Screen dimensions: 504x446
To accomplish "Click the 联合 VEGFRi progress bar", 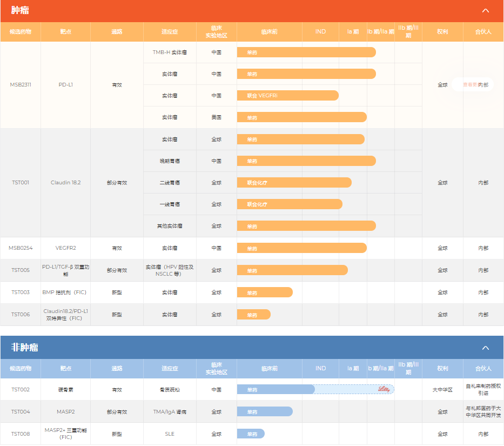I will pyautogui.click(x=287, y=96).
